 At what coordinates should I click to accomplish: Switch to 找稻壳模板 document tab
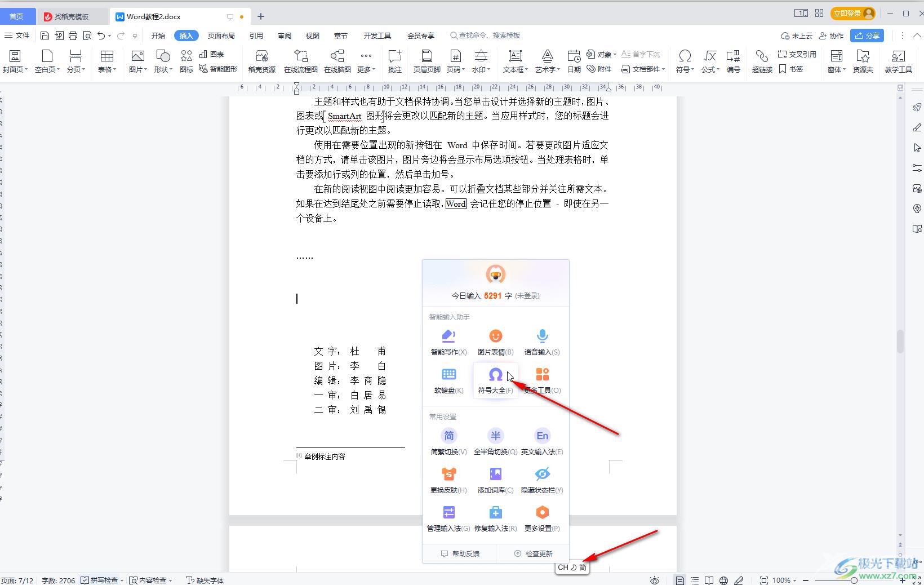pos(71,16)
